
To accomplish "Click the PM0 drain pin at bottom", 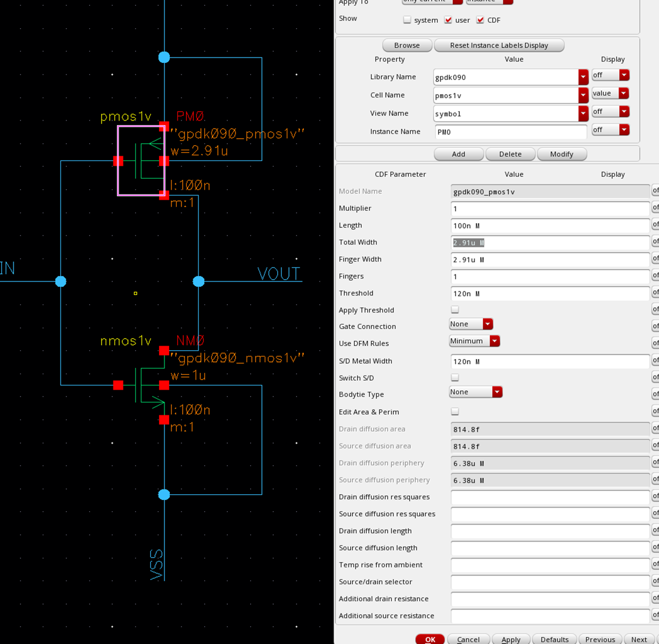I will pyautogui.click(x=164, y=195).
